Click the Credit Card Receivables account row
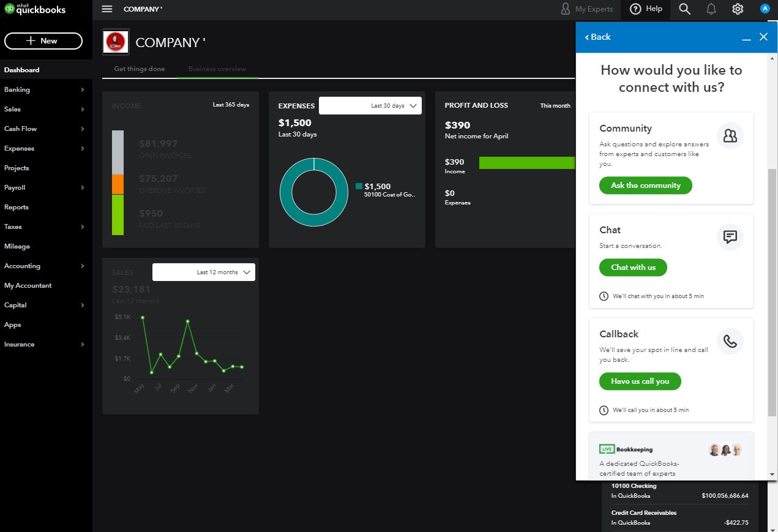778x532 pixels. click(679, 518)
